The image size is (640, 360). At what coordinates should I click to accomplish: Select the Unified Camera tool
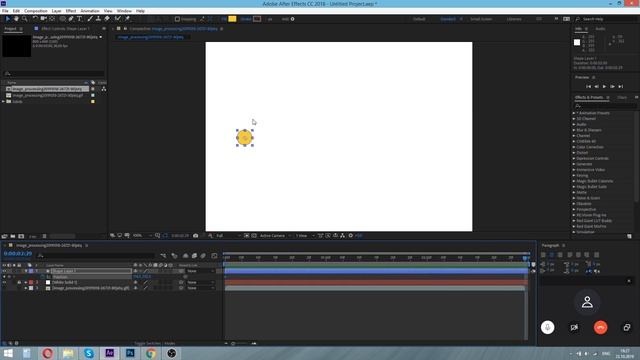[43, 19]
